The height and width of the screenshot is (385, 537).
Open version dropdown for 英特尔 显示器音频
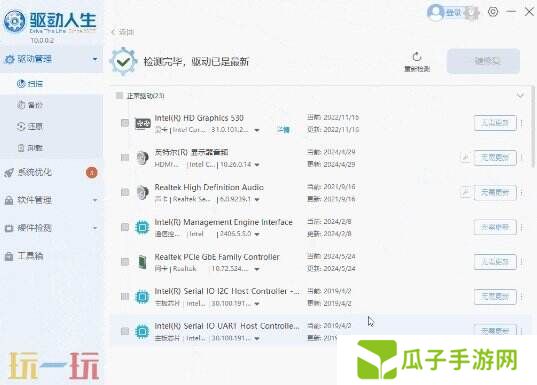(257, 165)
